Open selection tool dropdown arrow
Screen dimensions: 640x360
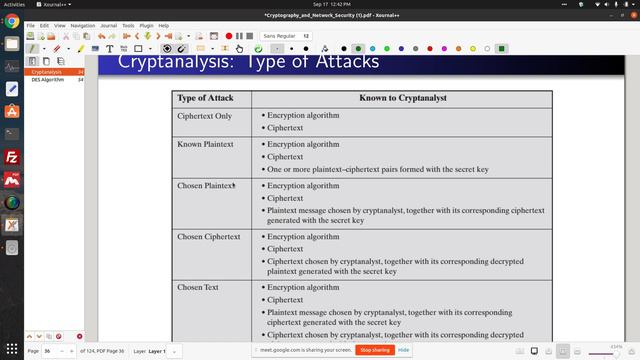coord(212,49)
